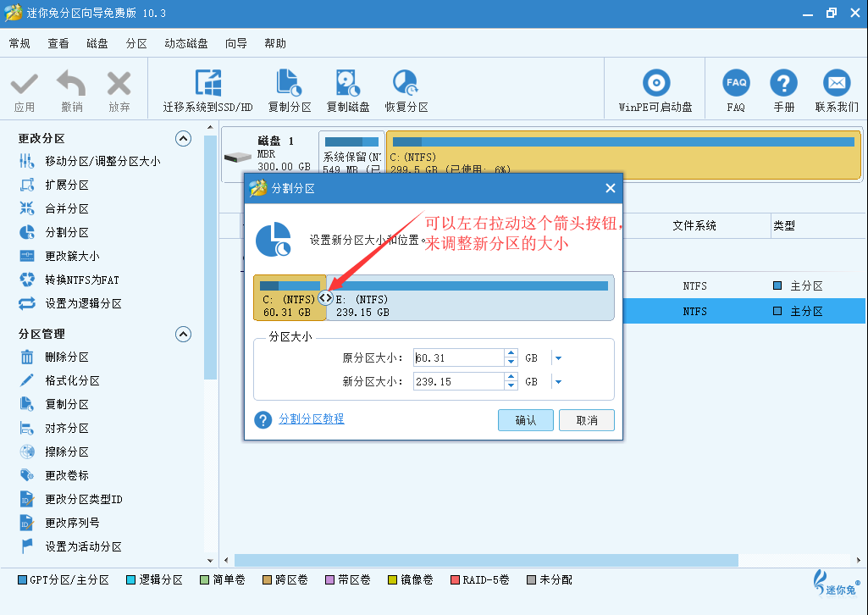Image resolution: width=868 pixels, height=615 pixels.
Task: Select Format Partition (格式化分区) in the sidebar
Action: pyautogui.click(x=72, y=381)
